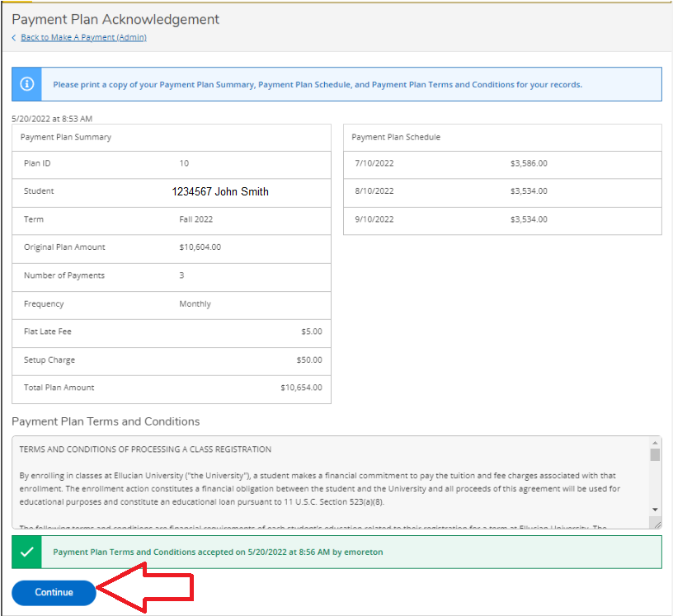Click the blue Continue button
This screenshot has height=616, width=673.
54,592
